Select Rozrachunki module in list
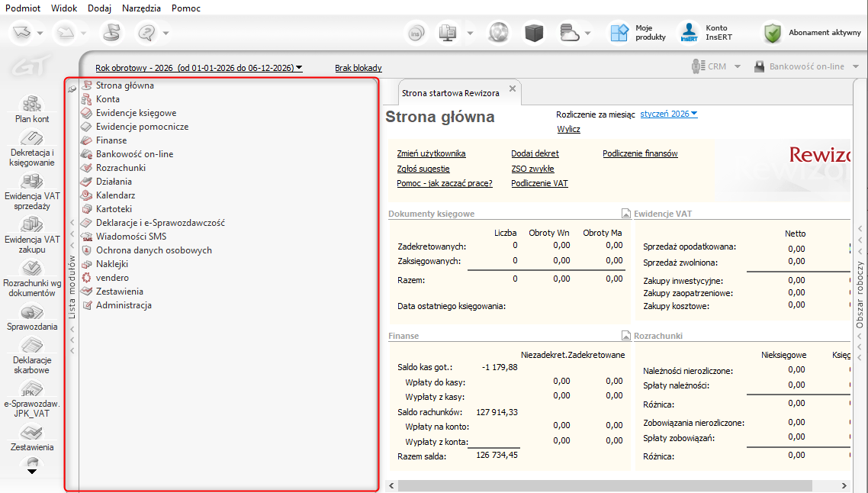Viewport: 868px width, 493px height. click(121, 168)
